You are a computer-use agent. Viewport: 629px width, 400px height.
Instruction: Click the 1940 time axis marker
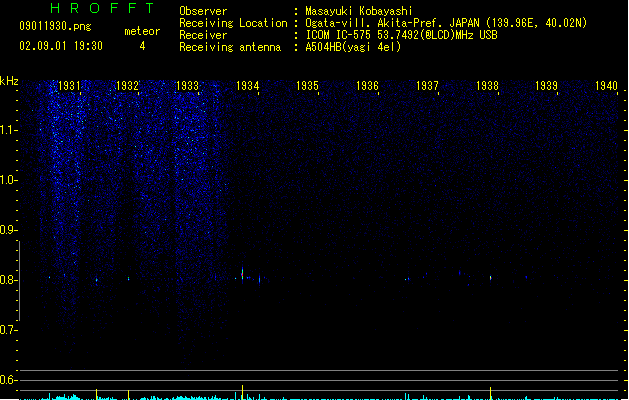(606, 86)
